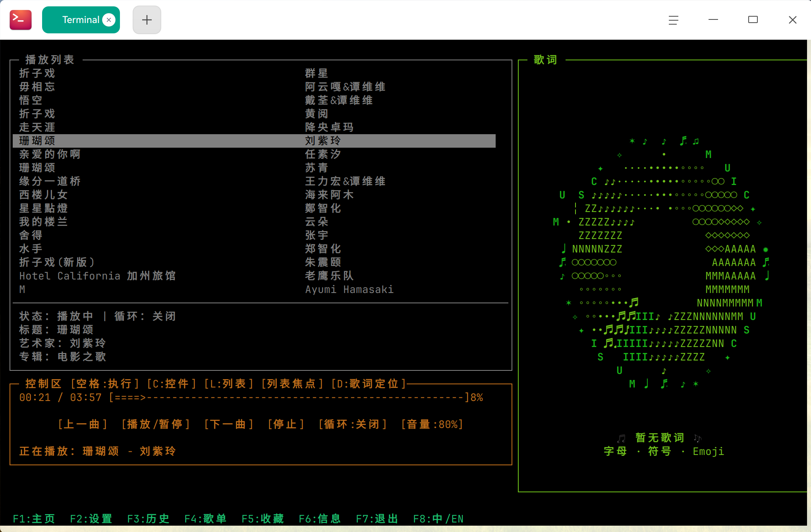The width and height of the screenshot is (811, 532).
Task: Close the Terminal tab
Action: point(108,19)
